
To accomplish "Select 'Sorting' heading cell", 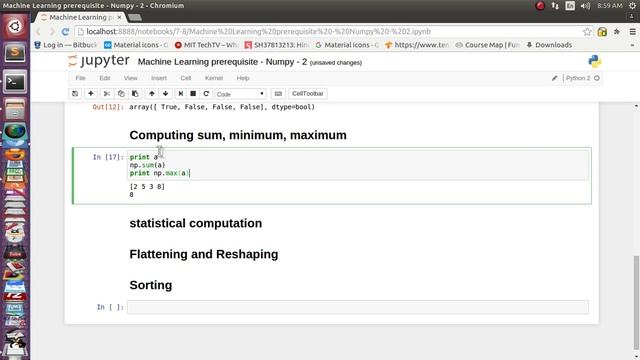I will [151, 285].
